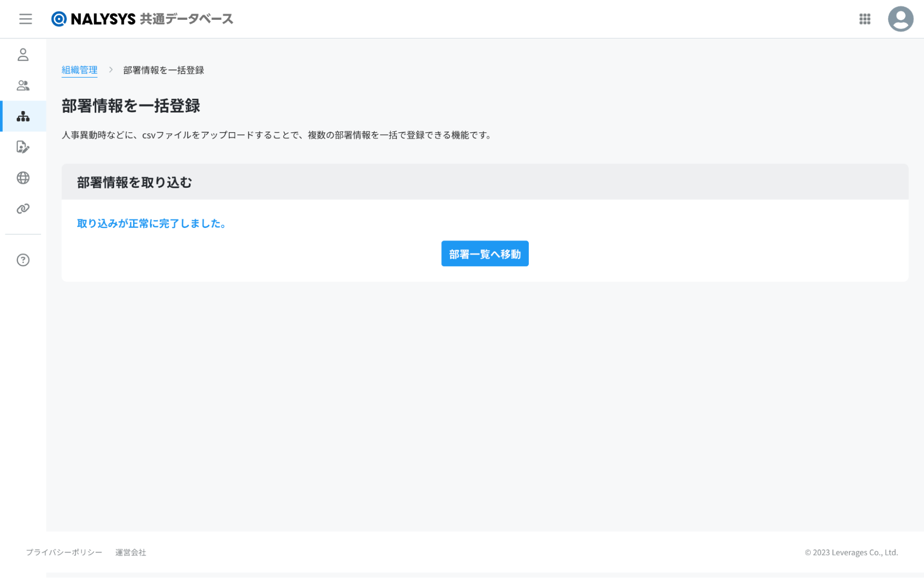Select the single person sidebar icon
The height and width of the screenshot is (578, 924).
click(23, 55)
